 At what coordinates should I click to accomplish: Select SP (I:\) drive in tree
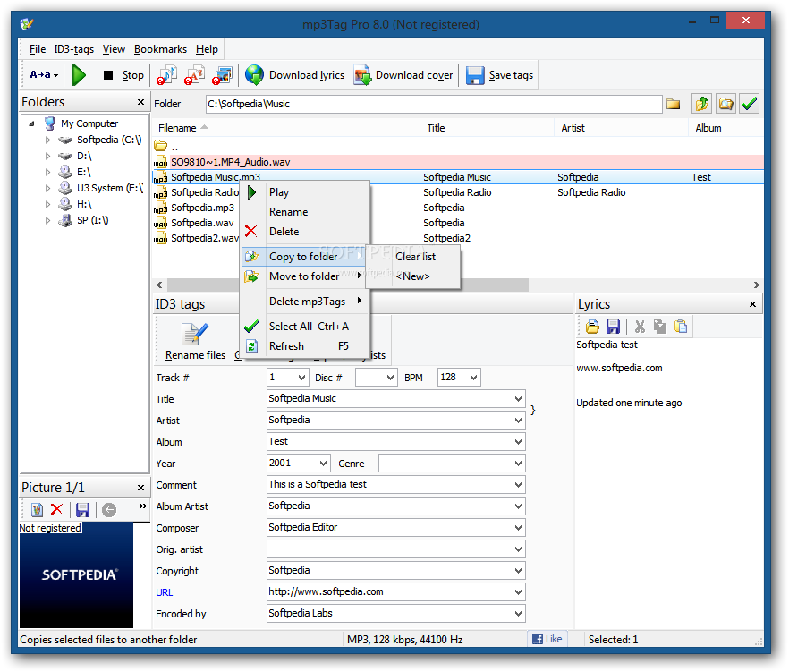pyautogui.click(x=93, y=220)
